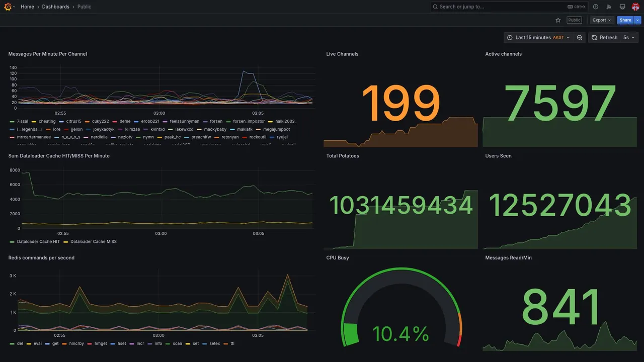Toggle the hincrby series in Redis legend
Viewport: 644px width, 362px height.
click(76, 343)
